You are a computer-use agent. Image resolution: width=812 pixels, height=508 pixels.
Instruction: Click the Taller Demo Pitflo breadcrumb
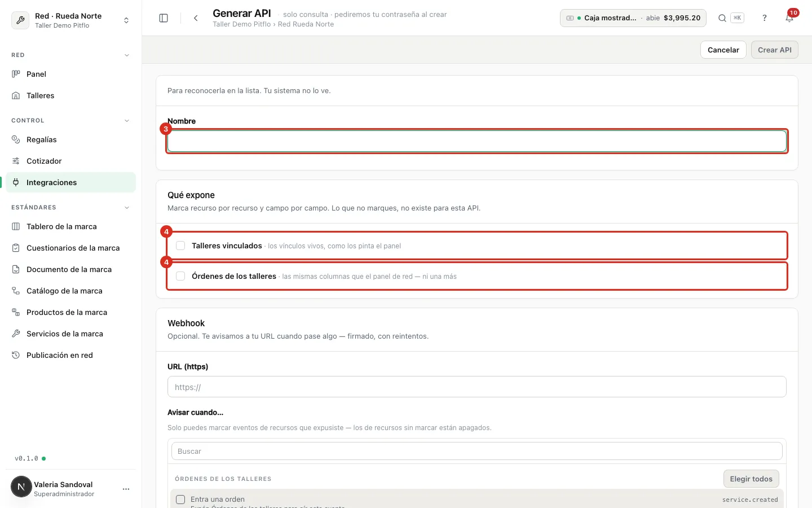coord(241,24)
